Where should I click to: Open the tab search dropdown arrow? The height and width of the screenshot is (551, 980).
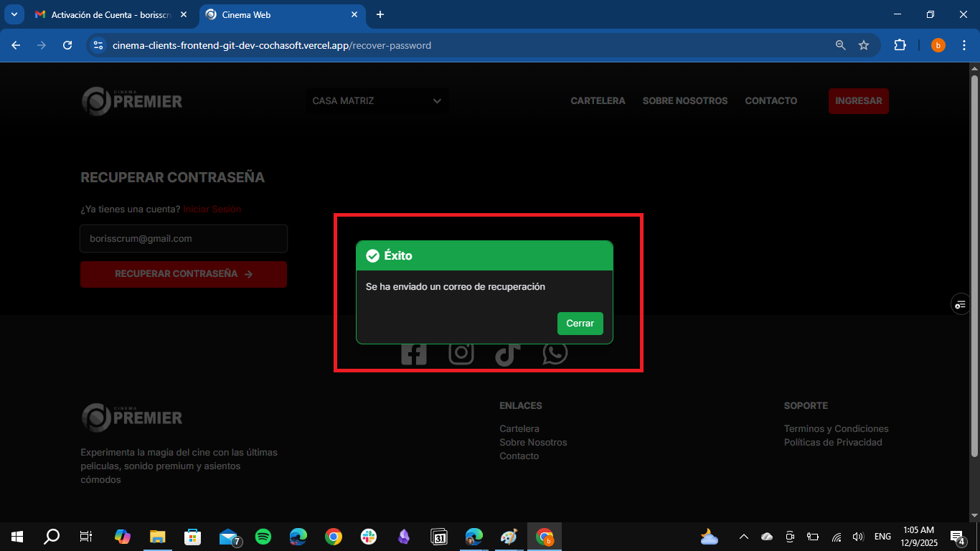[x=14, y=14]
